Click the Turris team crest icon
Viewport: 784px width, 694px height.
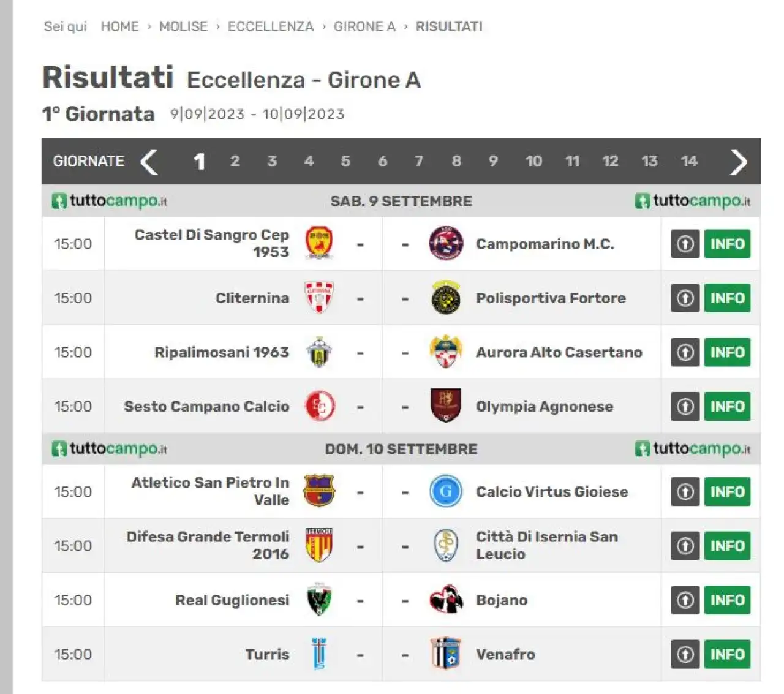(x=319, y=654)
